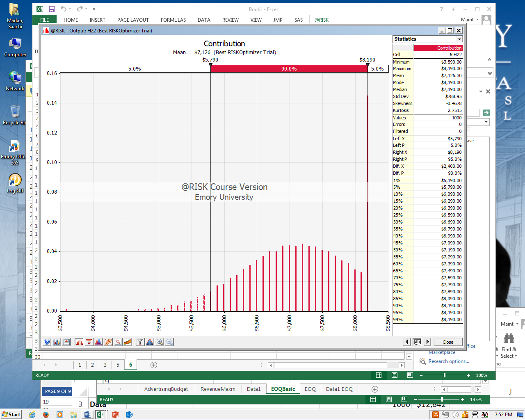This screenshot has height=420, width=525.
Task: Click the right delimiter marker at $8,190
Action: [367, 65]
